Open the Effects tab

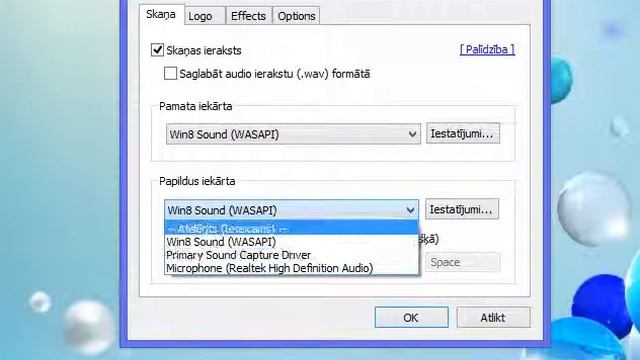point(248,16)
